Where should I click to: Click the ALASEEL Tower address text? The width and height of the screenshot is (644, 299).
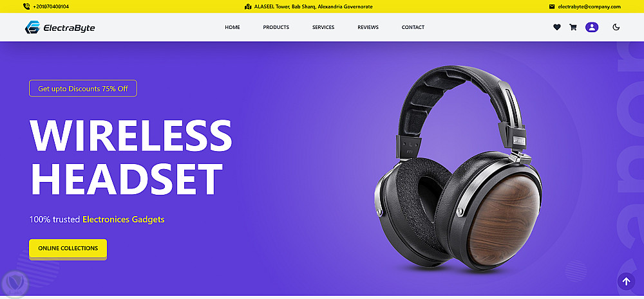pos(314,6)
